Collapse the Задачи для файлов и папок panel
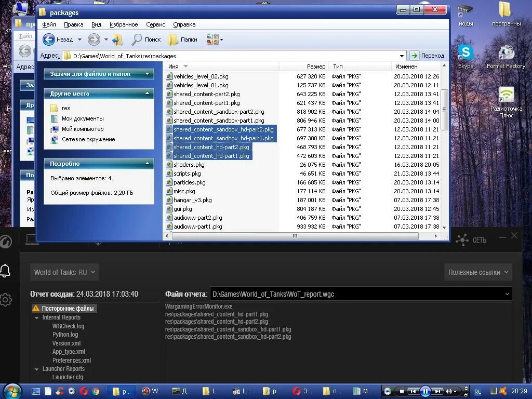The width and height of the screenshot is (532, 399). point(147,74)
